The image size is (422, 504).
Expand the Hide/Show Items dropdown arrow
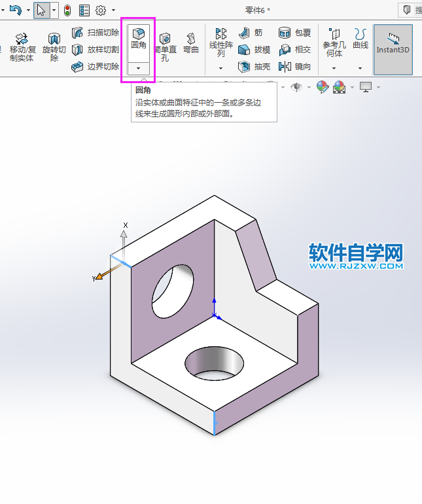(x=309, y=87)
